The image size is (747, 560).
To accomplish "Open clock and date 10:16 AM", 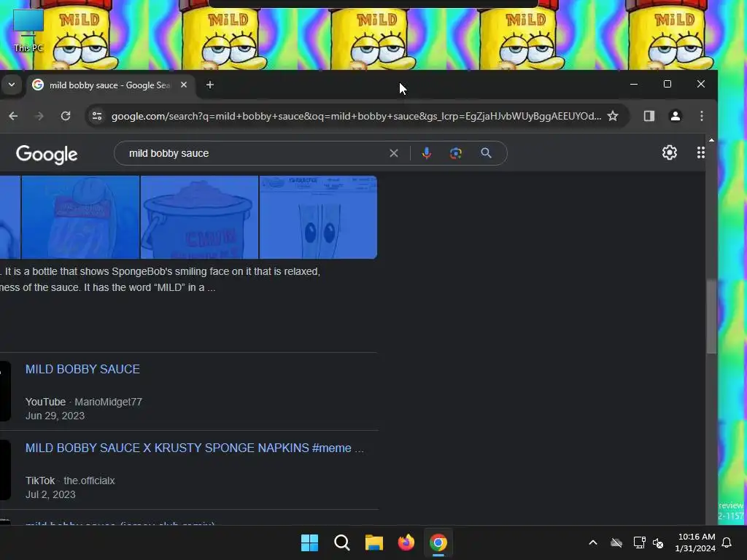I will coord(695,542).
